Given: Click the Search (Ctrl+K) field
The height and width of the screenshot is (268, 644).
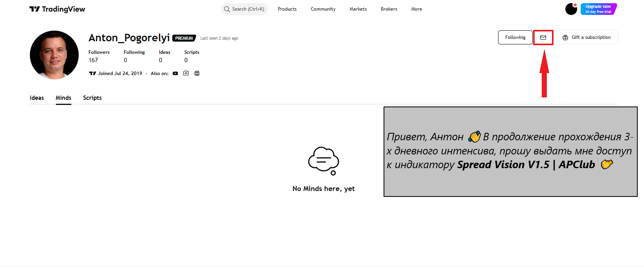Looking at the screenshot, I should click(245, 9).
